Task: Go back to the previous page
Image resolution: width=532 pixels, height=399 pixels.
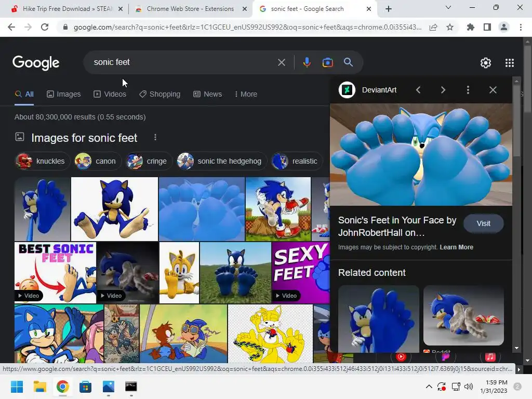Action: (x=11, y=27)
